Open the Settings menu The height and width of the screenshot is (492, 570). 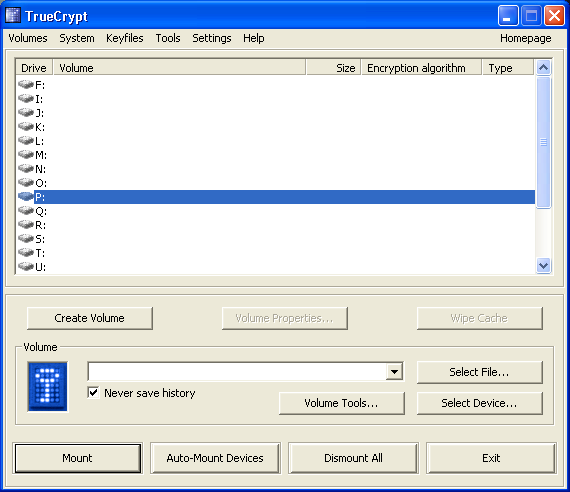tap(212, 38)
